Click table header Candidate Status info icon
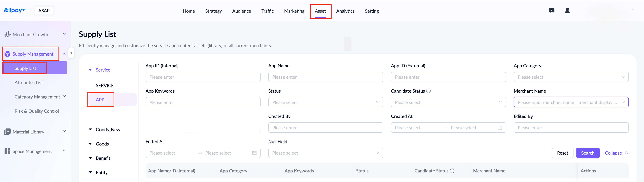The image size is (644, 182). (452, 171)
